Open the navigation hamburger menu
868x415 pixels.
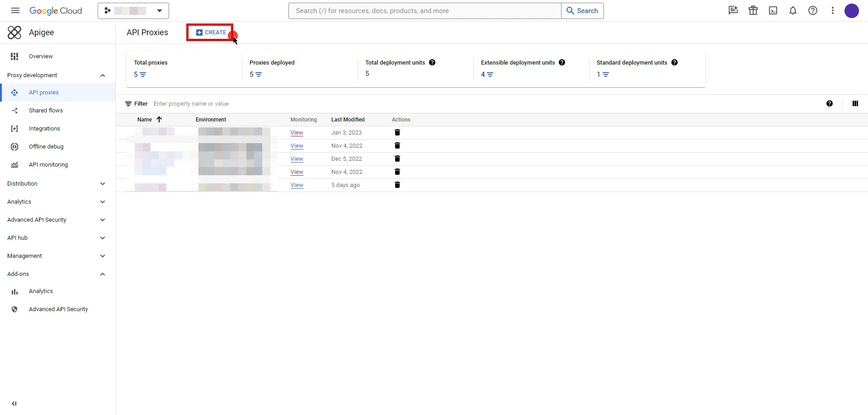(15, 10)
